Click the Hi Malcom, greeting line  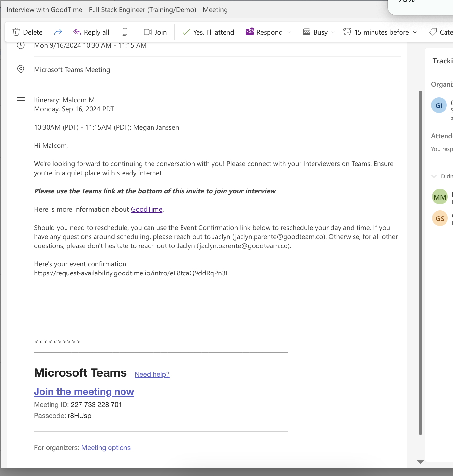pos(51,146)
